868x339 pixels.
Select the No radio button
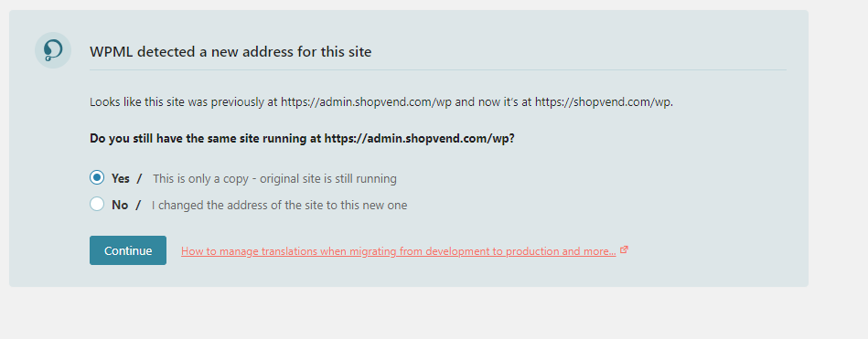97,204
